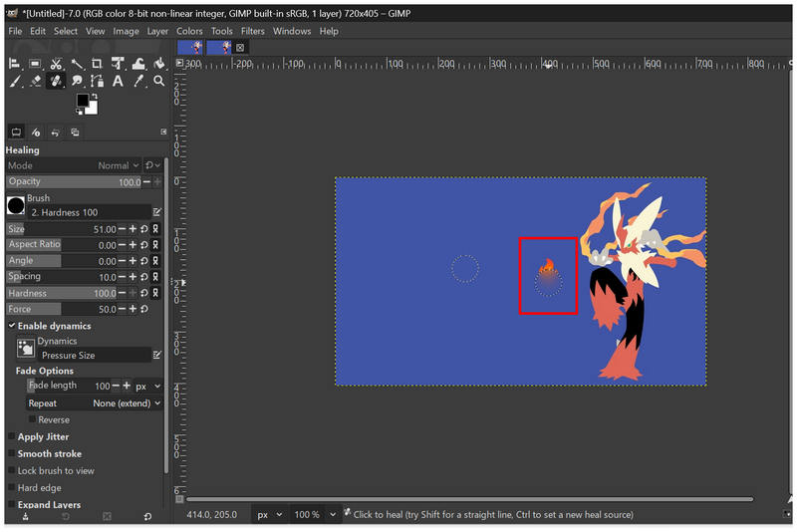Open the Layer menu
797x532 pixels.
point(157,31)
